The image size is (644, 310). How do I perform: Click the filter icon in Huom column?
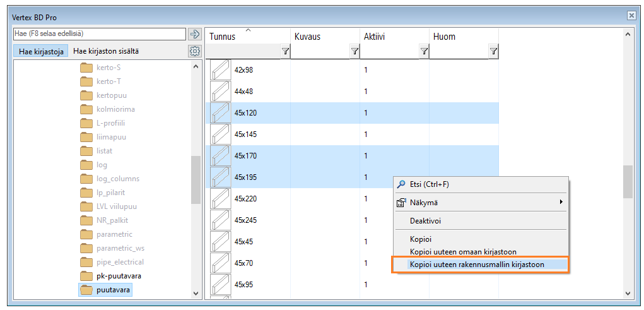coord(493,52)
